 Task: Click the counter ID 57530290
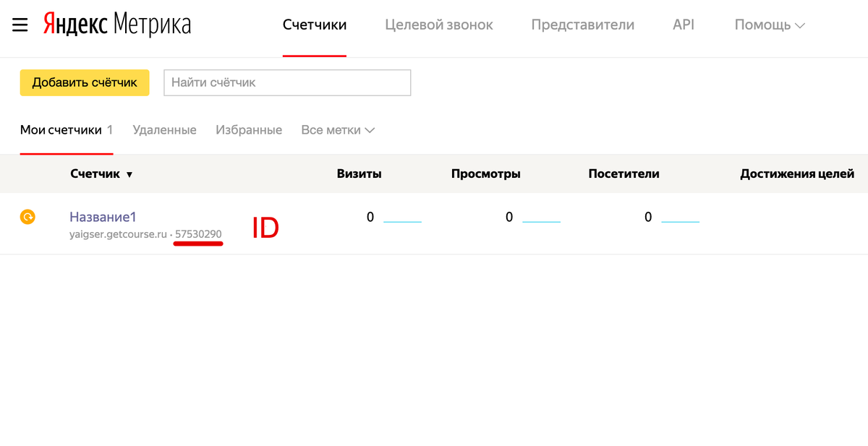pos(198,235)
